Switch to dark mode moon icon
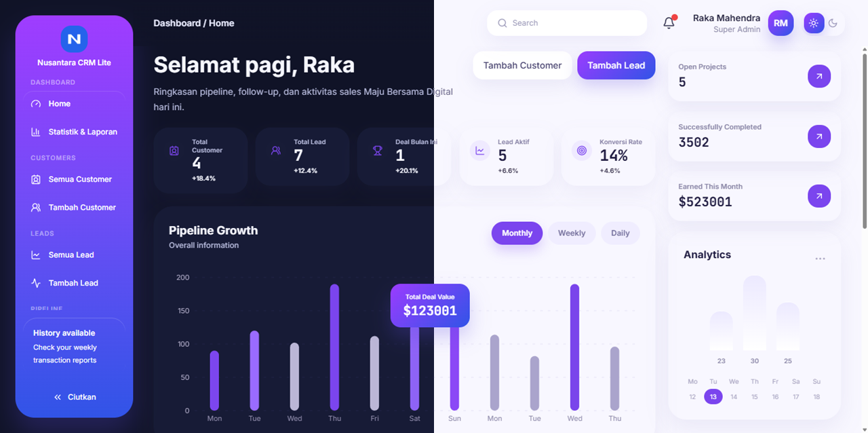This screenshot has height=433, width=868. [x=833, y=23]
